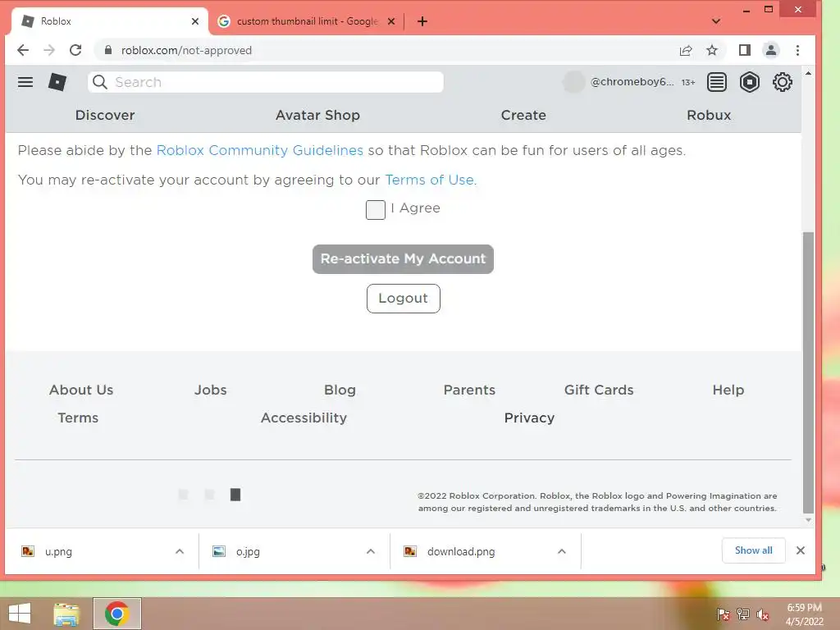
Task: Open the Avatar Shop nav item
Action: (317, 115)
